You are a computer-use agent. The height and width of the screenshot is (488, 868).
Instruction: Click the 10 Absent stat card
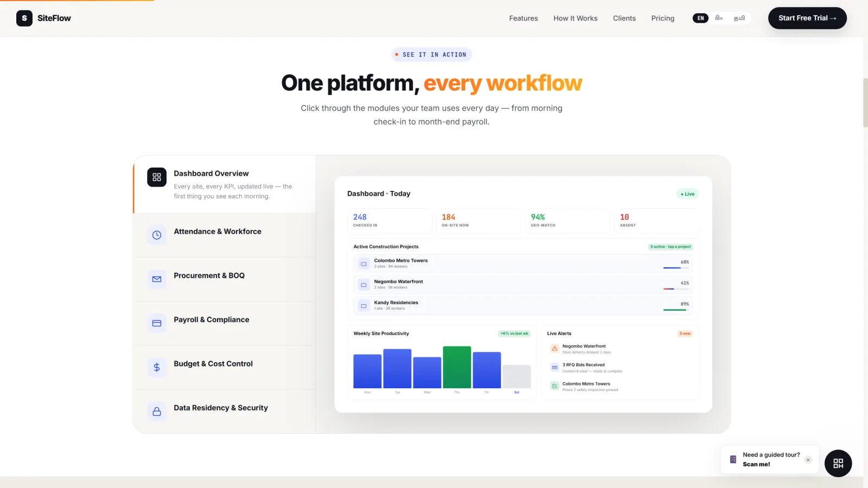(x=656, y=221)
